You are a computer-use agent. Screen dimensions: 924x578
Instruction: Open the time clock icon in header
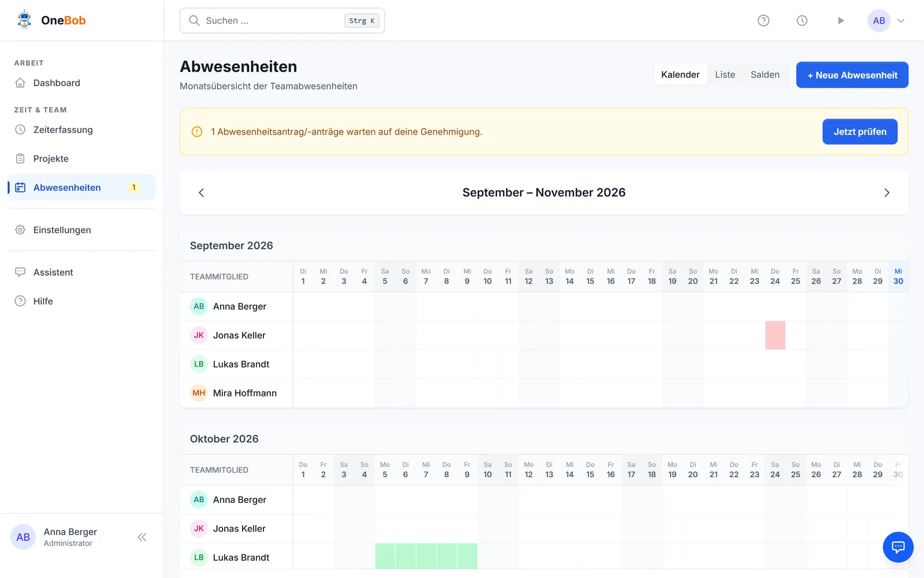(802, 21)
